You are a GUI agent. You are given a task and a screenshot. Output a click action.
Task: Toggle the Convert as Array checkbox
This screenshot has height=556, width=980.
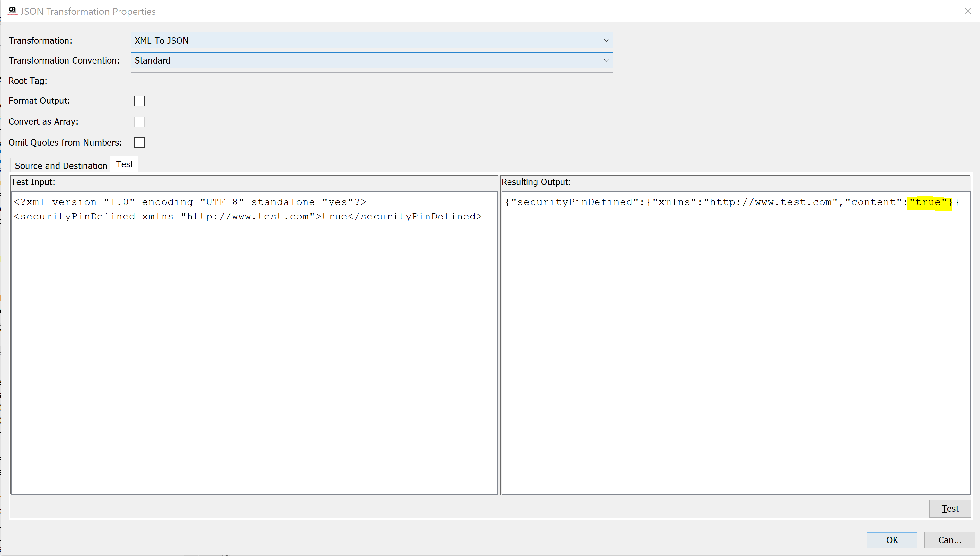click(139, 122)
